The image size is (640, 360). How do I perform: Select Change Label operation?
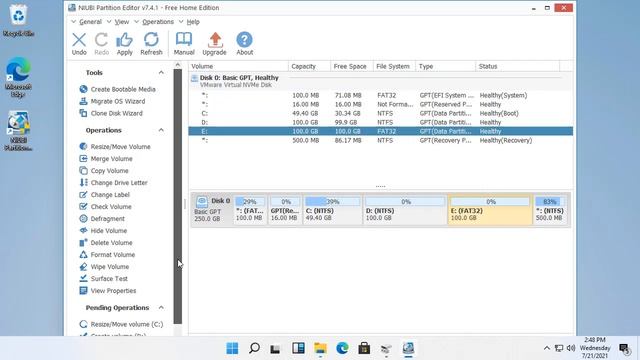pyautogui.click(x=104, y=195)
